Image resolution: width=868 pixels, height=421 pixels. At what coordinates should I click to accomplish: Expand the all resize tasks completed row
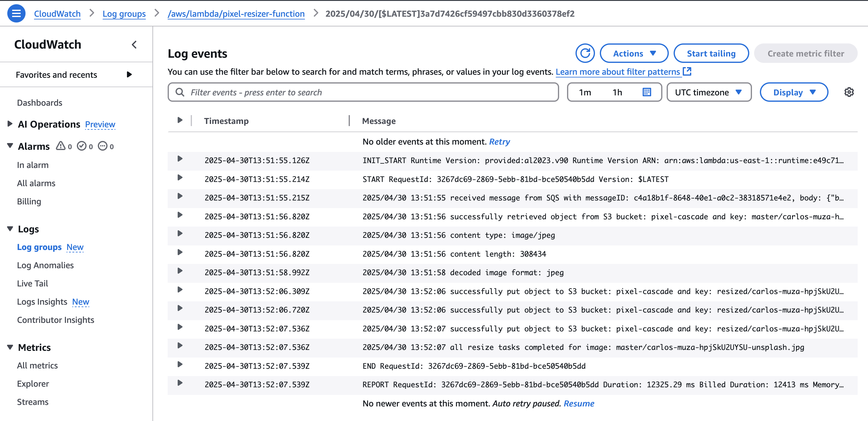click(180, 346)
